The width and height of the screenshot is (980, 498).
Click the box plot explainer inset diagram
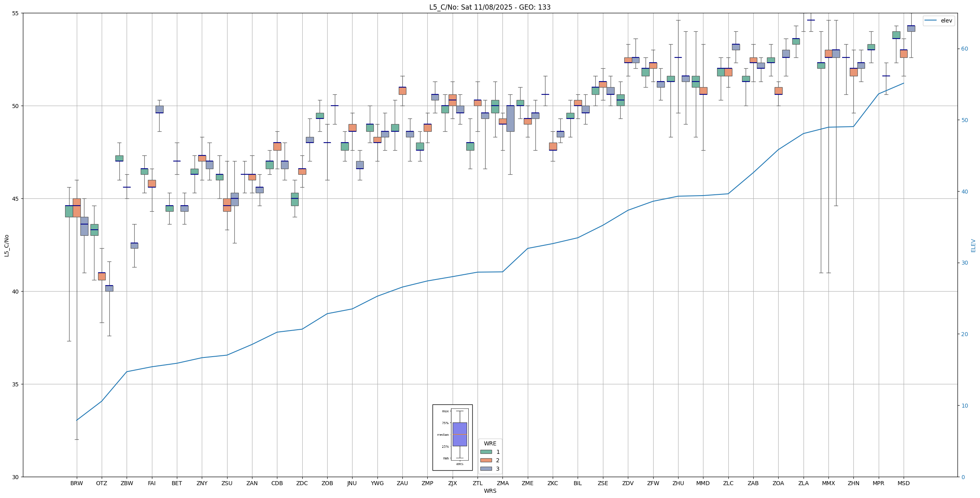452,437
